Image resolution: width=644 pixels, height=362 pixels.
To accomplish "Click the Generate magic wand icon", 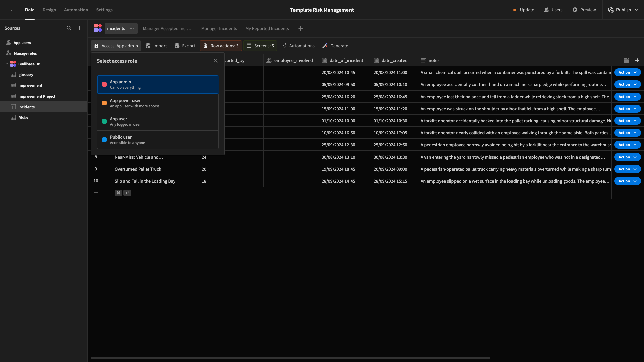I will tap(325, 46).
